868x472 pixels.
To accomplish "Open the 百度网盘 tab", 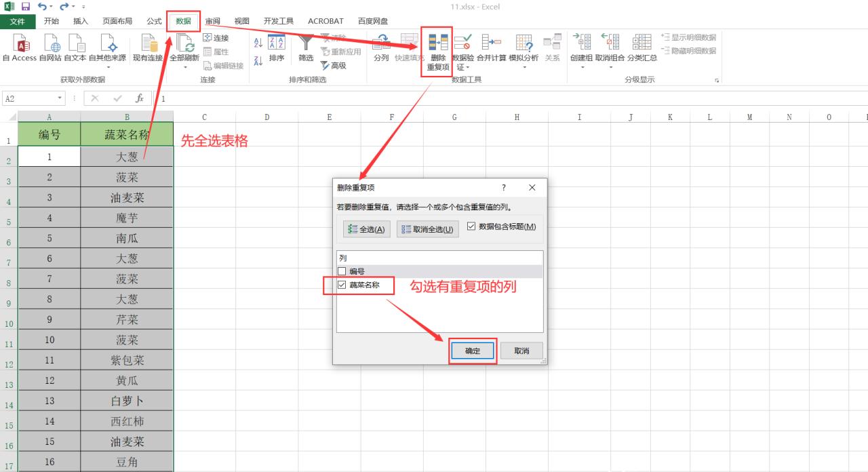I will point(373,21).
